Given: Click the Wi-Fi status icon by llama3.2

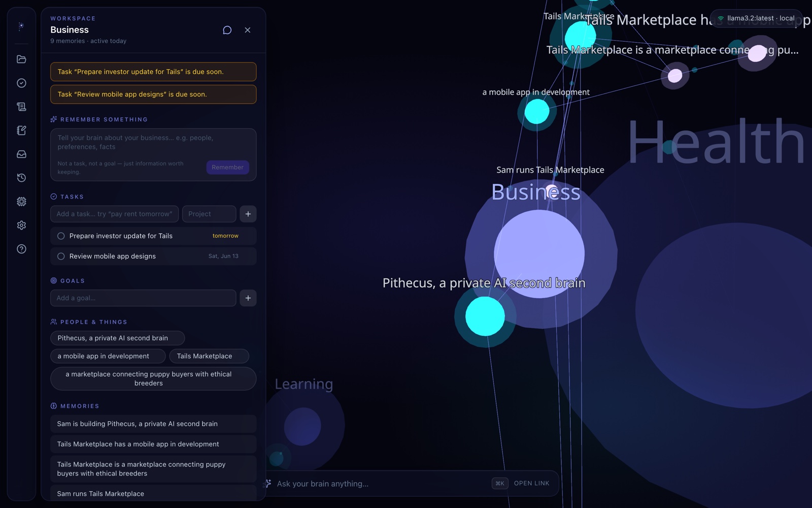Looking at the screenshot, I should coord(721,18).
